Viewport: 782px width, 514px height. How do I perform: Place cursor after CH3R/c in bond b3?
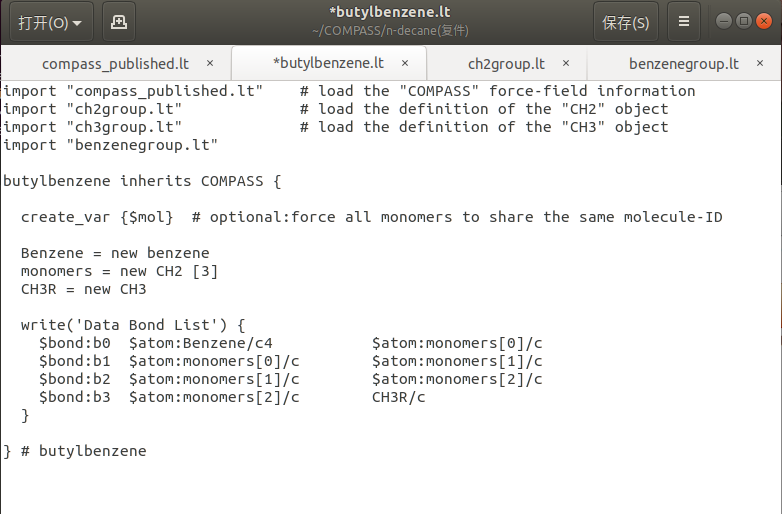[x=426, y=397]
